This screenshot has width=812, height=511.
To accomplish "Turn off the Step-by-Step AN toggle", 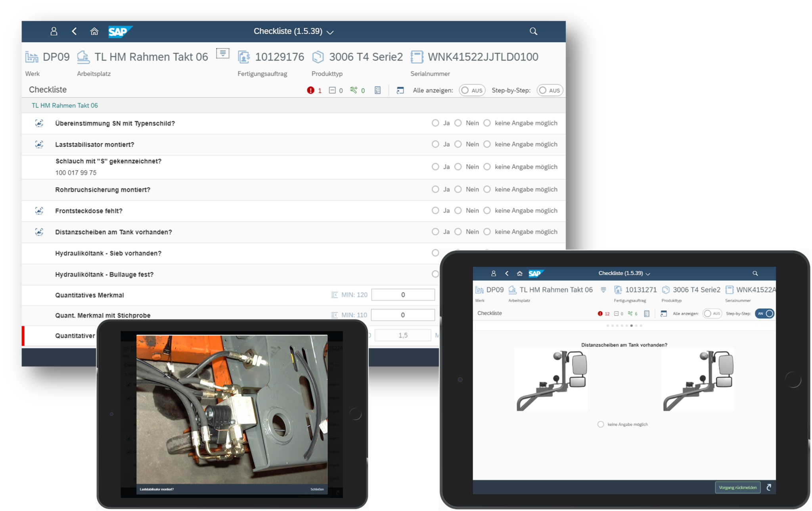I will 764,313.
